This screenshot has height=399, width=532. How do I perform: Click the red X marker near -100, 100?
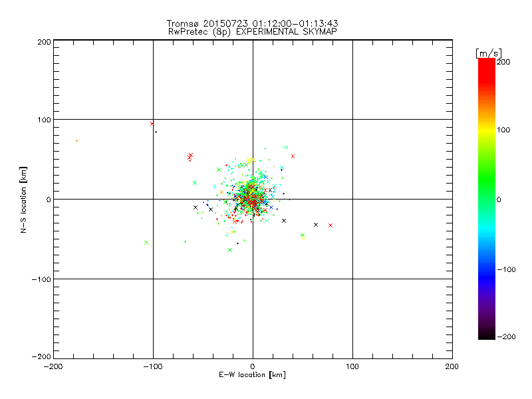click(x=152, y=124)
